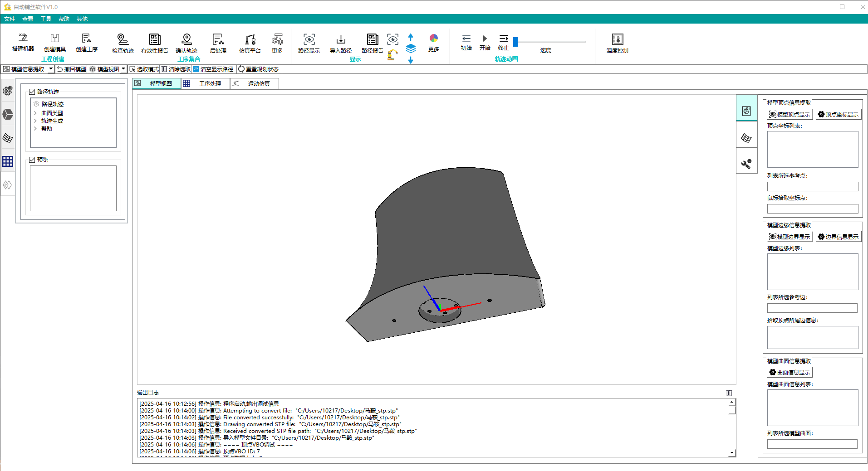Select the 路径轨迹 tree root item
The image size is (868, 471).
[x=53, y=104]
